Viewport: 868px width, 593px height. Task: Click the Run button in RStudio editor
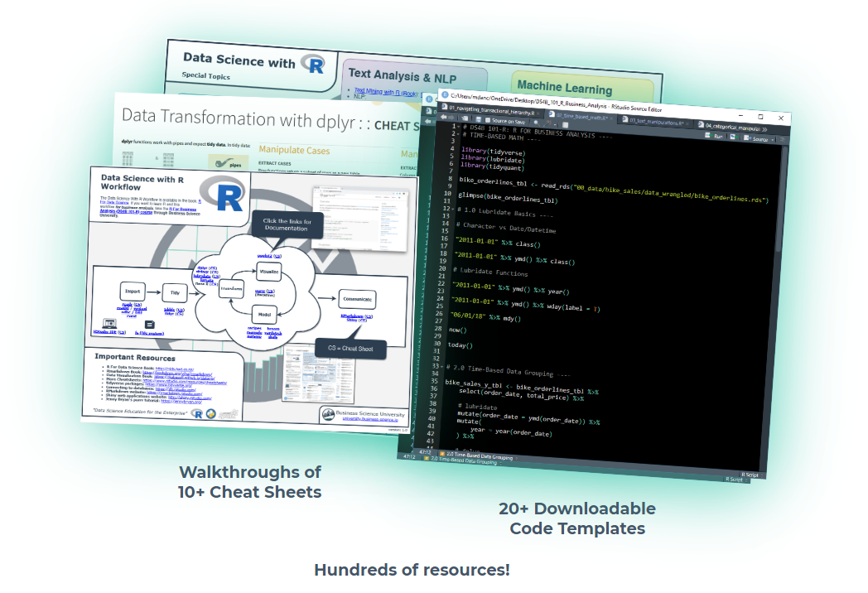click(714, 136)
